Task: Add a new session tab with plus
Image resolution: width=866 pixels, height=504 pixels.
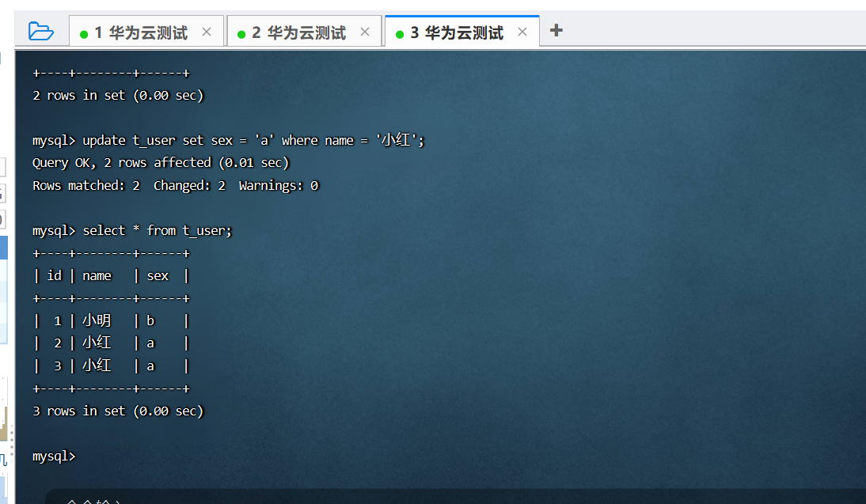Action: (x=556, y=30)
